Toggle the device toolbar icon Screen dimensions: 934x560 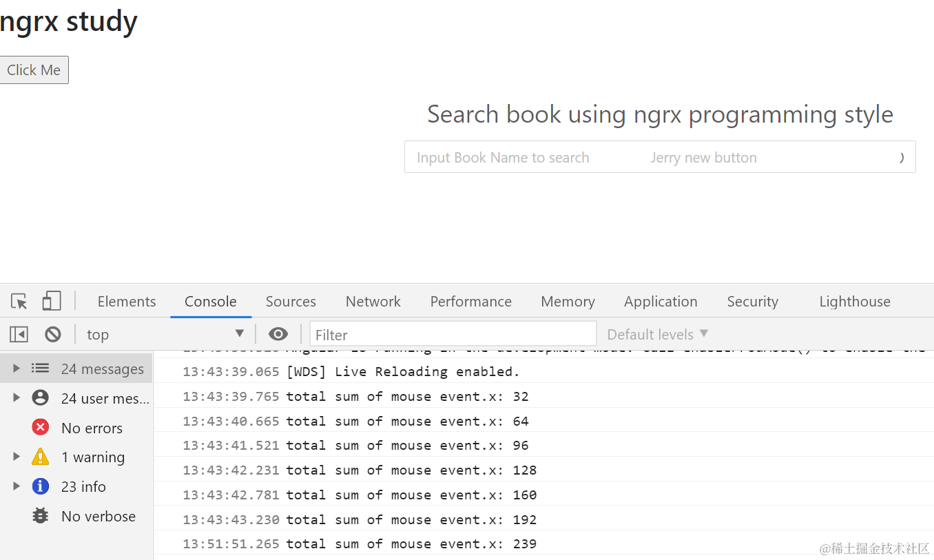52,301
